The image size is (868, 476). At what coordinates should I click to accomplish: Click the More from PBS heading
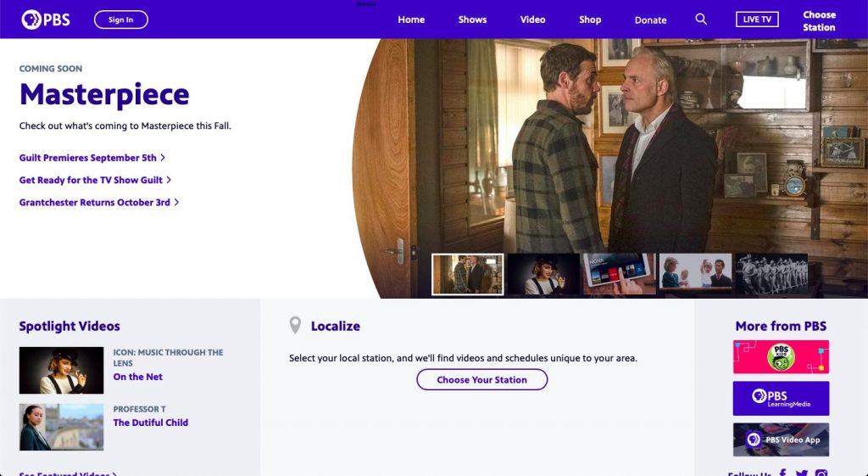click(x=781, y=326)
